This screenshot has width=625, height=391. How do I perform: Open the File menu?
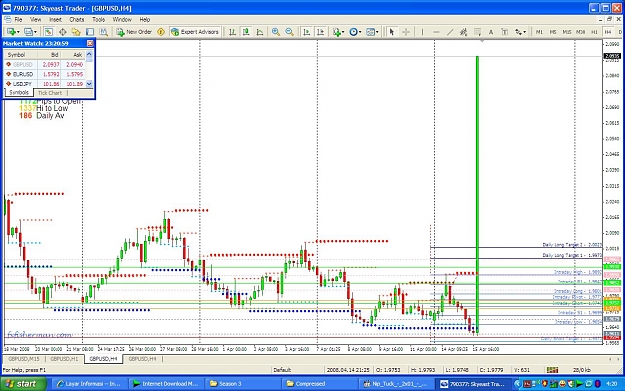[18, 19]
